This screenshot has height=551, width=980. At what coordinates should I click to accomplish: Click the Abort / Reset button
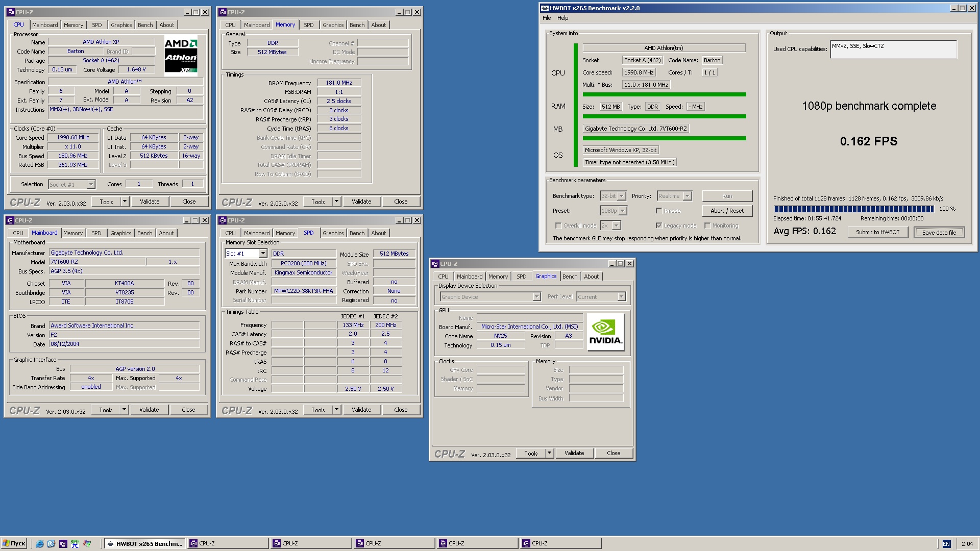(727, 211)
